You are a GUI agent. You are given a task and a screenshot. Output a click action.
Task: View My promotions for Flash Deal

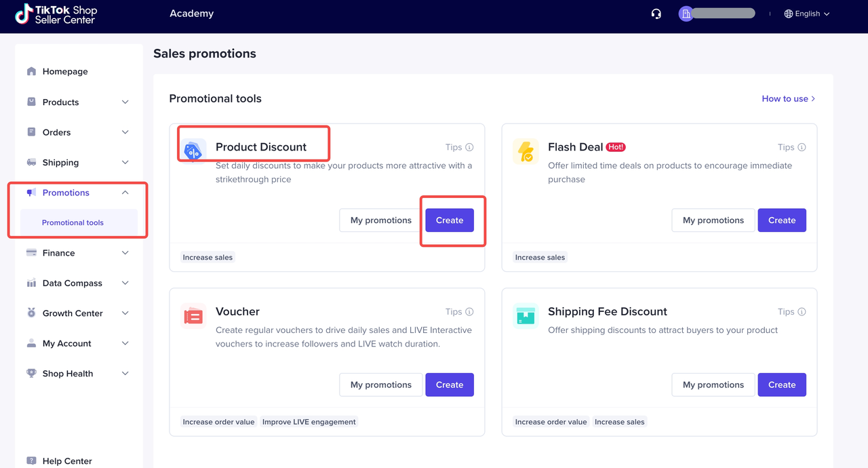coord(713,220)
